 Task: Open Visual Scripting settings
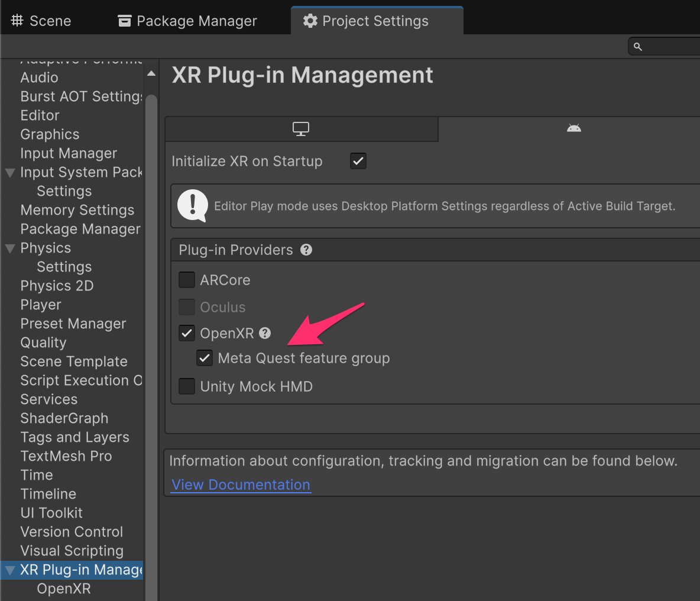72,551
